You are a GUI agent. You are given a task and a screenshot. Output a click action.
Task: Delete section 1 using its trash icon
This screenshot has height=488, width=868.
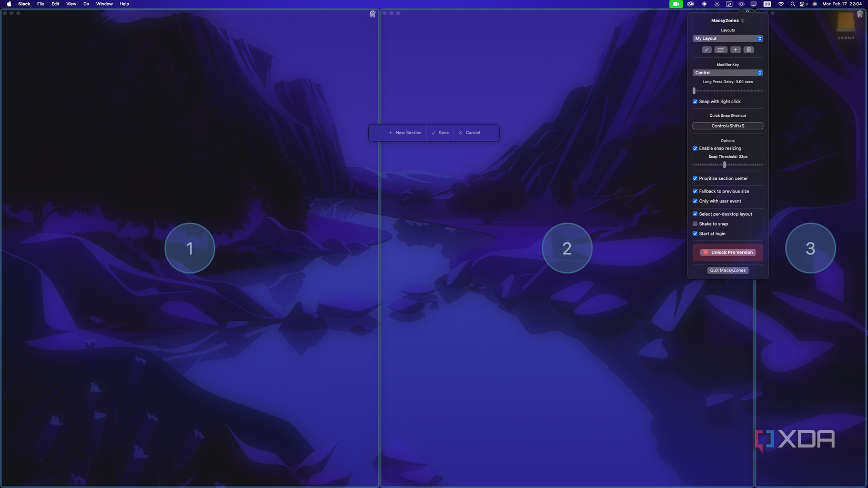tap(372, 14)
